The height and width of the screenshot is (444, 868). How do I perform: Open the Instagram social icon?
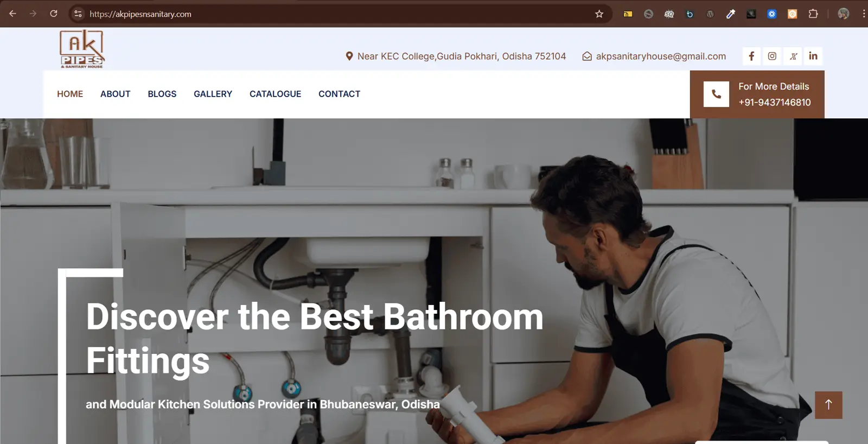[x=772, y=56]
